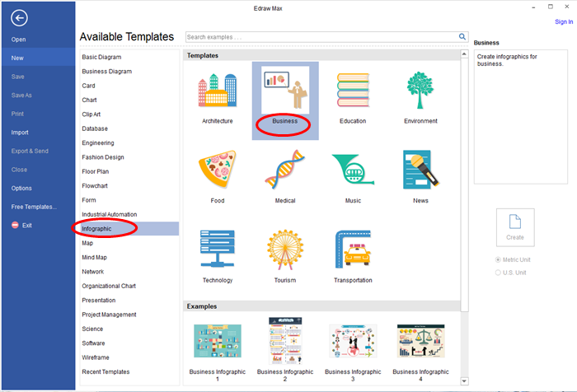Pick the Transportation taxi template icon

point(353,249)
